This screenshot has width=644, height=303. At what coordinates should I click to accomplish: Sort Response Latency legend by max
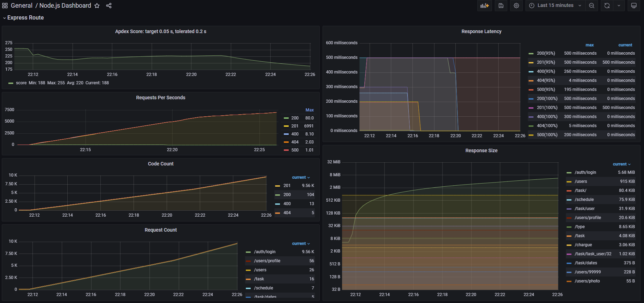[x=590, y=45]
